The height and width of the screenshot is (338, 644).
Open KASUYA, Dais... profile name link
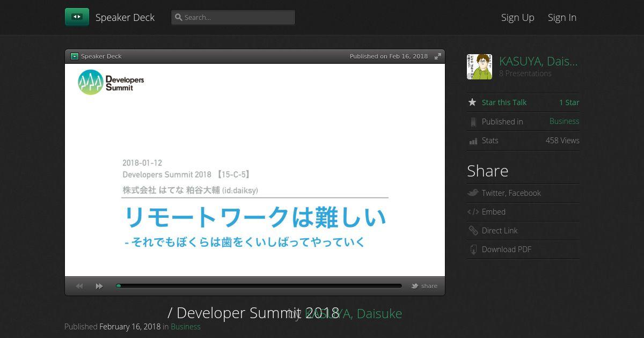click(x=538, y=61)
